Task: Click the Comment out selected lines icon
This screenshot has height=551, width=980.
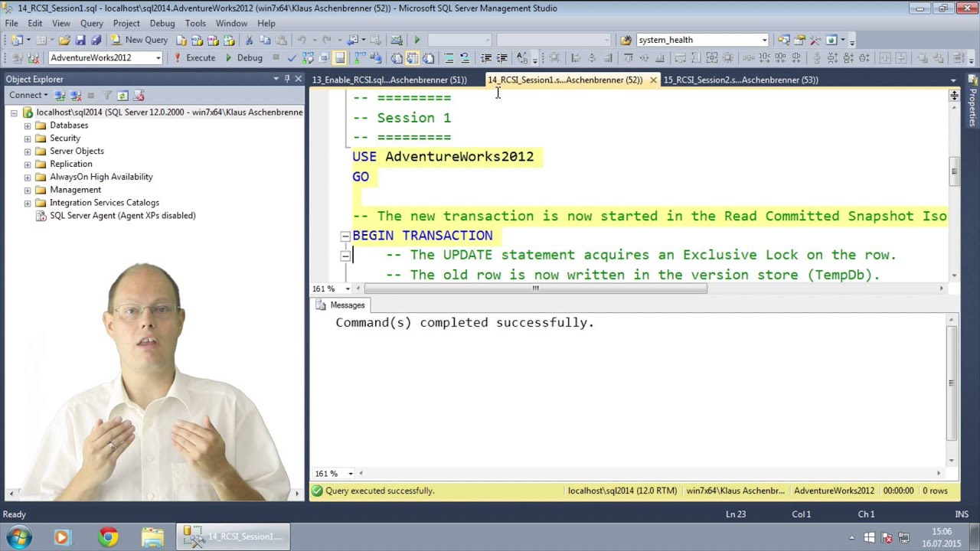Action: (449, 57)
